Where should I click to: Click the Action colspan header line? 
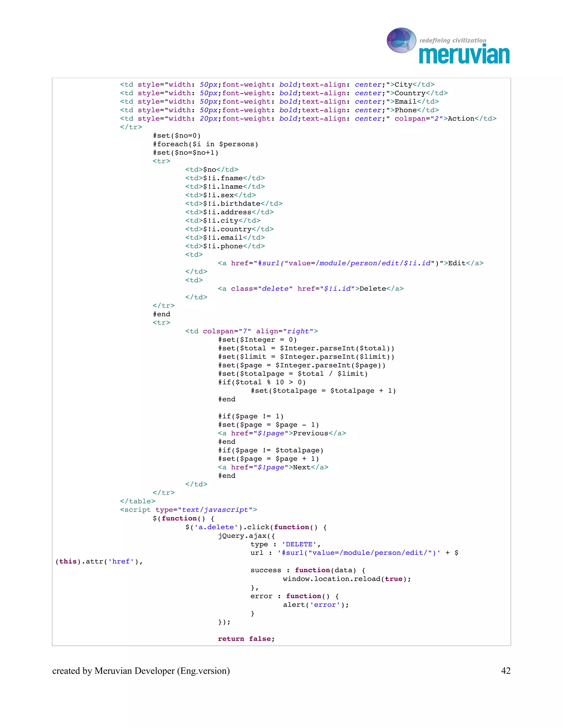click(308, 118)
